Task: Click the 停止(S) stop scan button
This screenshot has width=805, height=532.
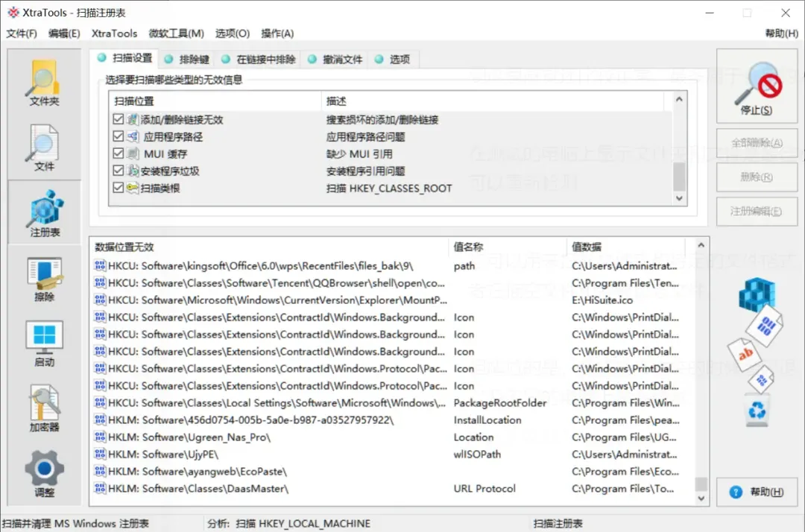Action: point(757,86)
